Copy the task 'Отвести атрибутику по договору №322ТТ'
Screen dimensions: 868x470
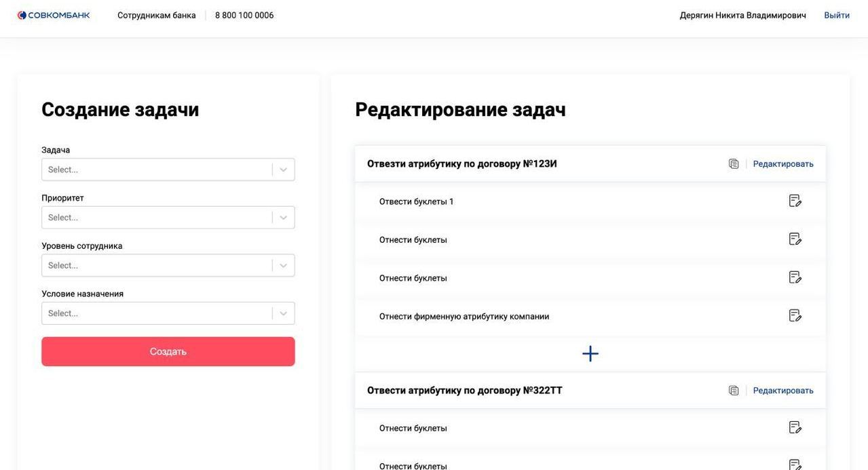point(734,390)
